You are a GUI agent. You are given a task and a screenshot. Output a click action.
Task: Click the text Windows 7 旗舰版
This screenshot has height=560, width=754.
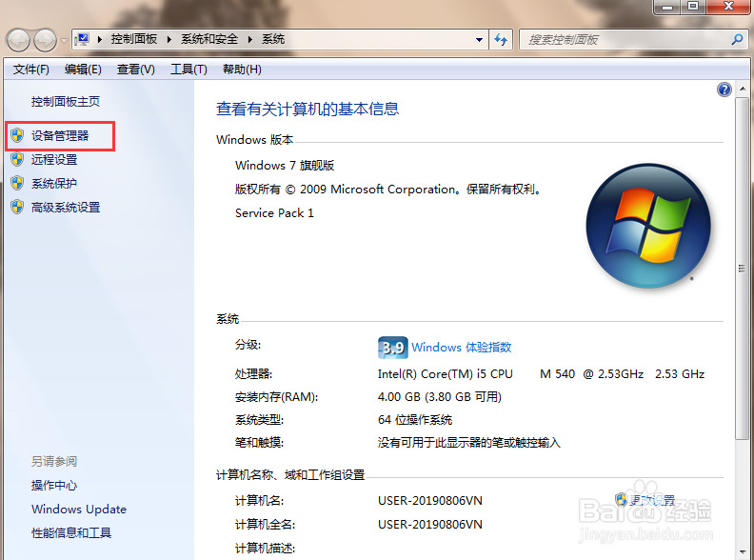pos(285,166)
